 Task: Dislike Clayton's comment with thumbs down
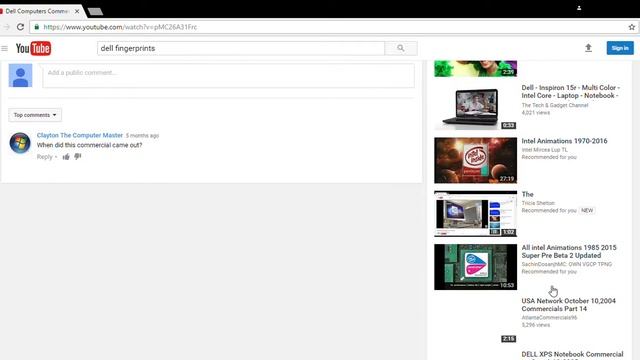click(x=78, y=156)
